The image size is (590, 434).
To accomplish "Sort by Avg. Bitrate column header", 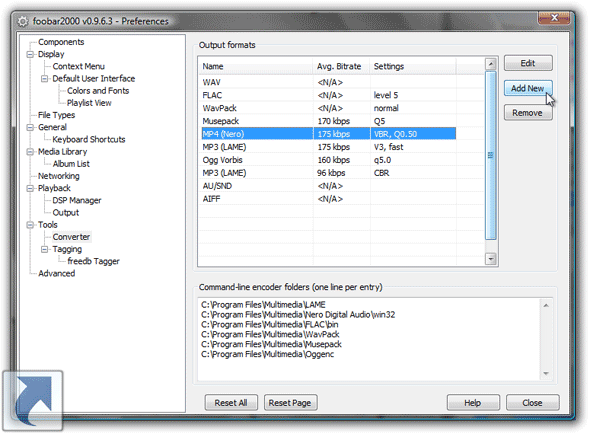I will pyautogui.click(x=341, y=66).
